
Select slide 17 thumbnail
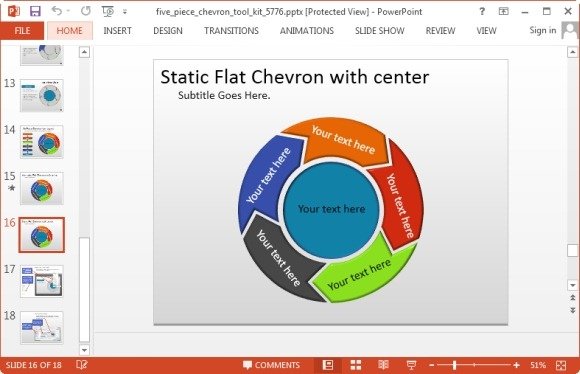42,281
